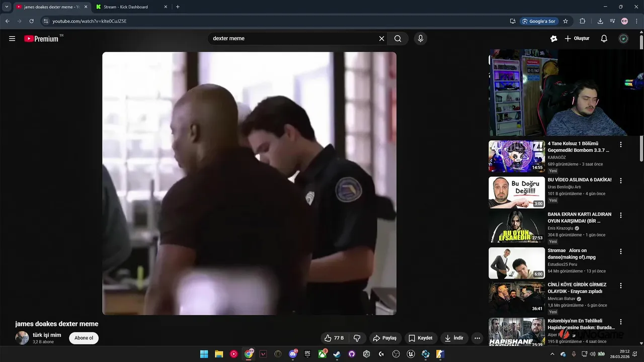Image resolution: width=644 pixels, height=362 pixels.
Task: Open Windows Start menu
Action: pos(204,354)
